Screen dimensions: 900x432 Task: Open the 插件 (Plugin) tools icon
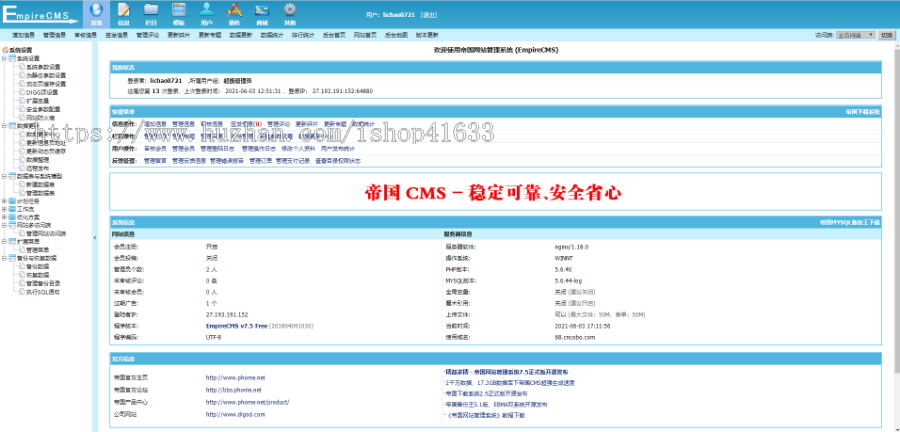click(x=234, y=14)
